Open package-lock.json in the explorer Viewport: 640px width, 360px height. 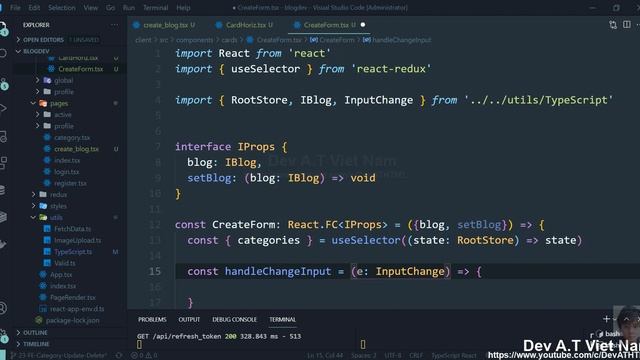(72, 320)
